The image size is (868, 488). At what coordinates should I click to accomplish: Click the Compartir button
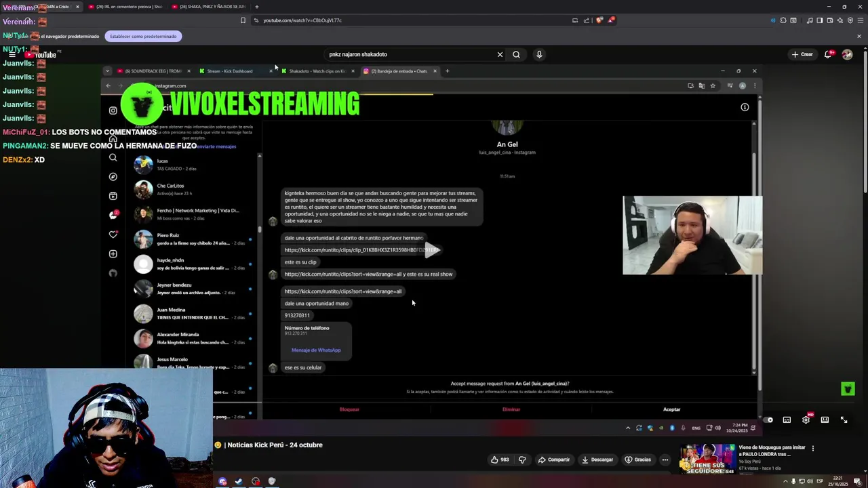554,460
